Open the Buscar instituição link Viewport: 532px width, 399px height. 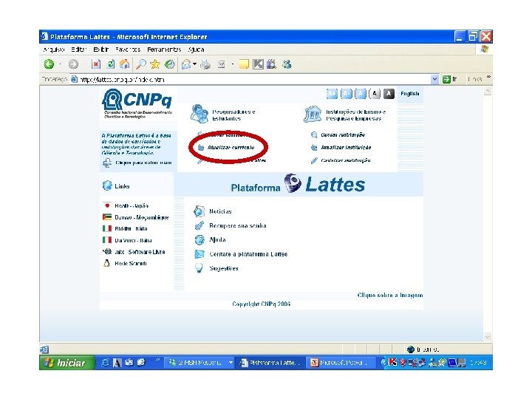pos(343,134)
